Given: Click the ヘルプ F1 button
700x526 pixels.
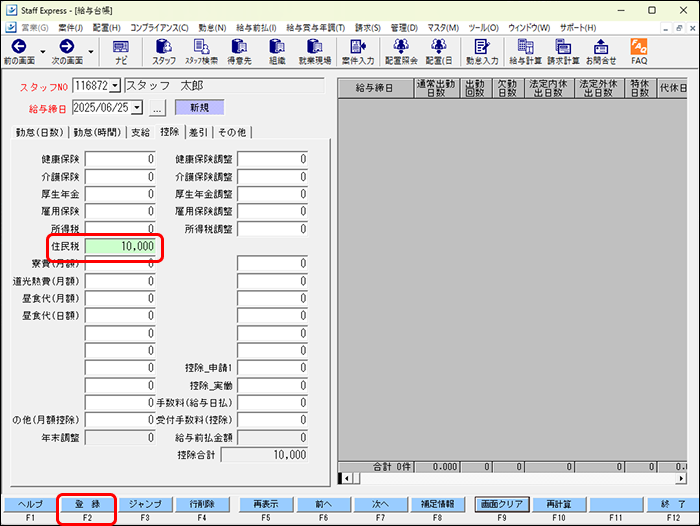Looking at the screenshot, I should [x=30, y=505].
